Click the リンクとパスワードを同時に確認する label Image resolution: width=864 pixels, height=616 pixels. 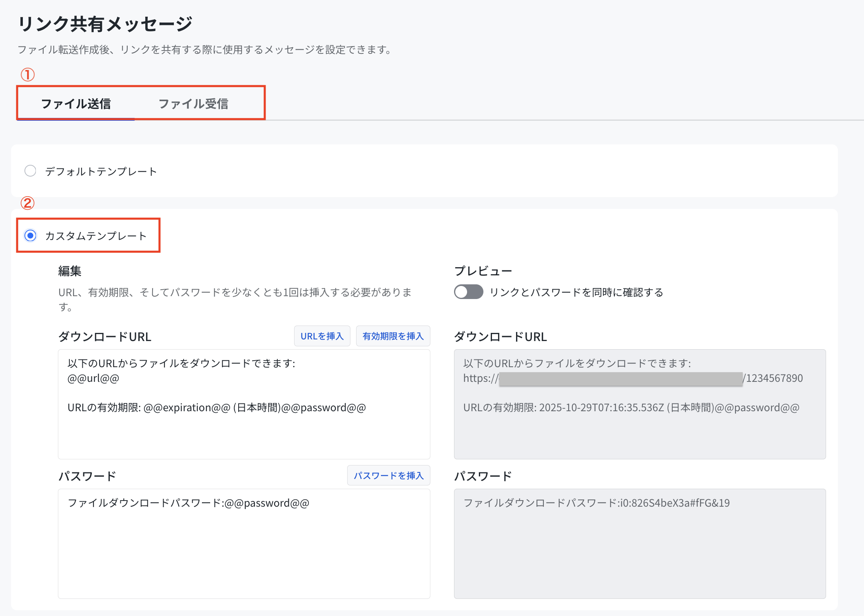pyautogui.click(x=576, y=292)
